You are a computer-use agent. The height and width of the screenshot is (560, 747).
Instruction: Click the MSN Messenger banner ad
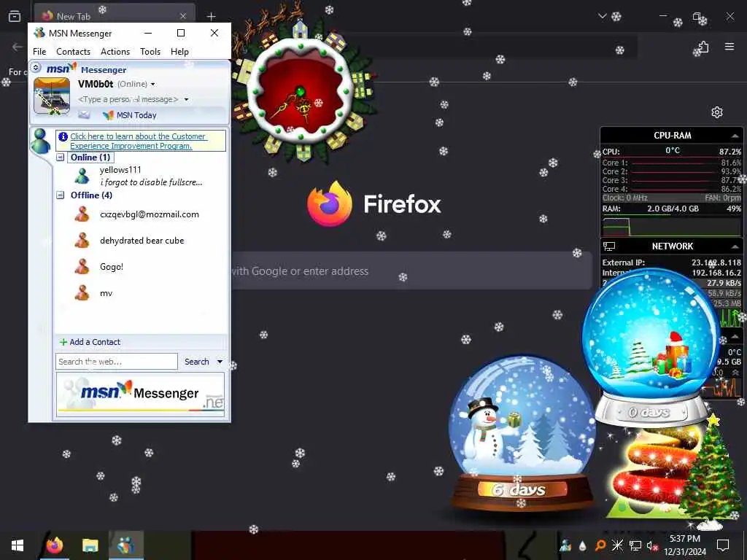click(140, 394)
